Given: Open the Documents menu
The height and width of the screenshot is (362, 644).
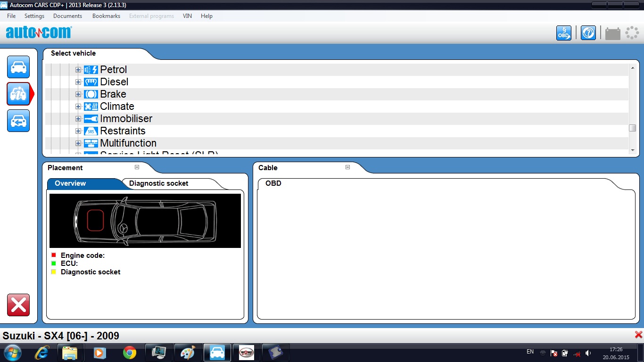Looking at the screenshot, I should [67, 16].
